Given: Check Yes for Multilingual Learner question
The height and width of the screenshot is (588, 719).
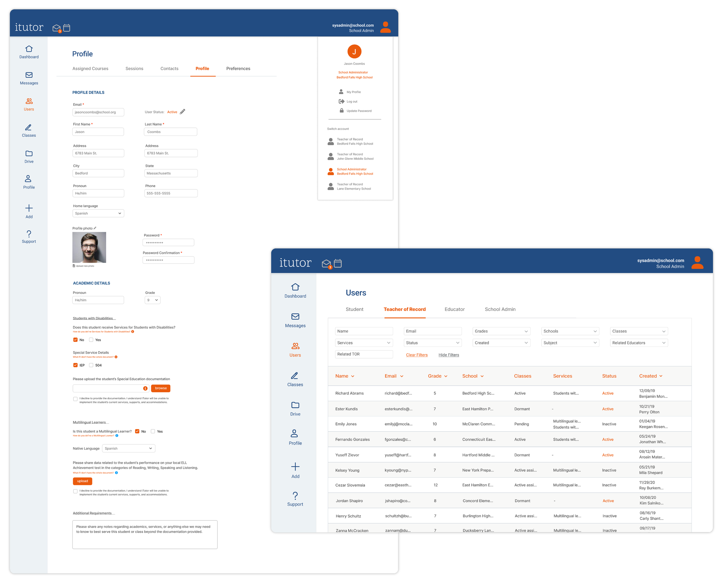Looking at the screenshot, I should [x=153, y=431].
